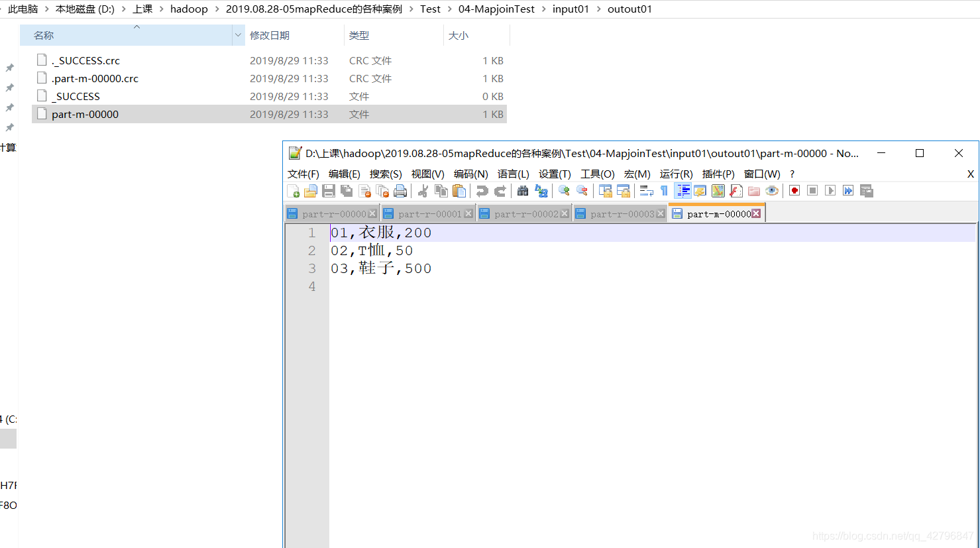Screen dimensions: 980x548
Task: Click the Open file folder icon
Action: (311, 191)
